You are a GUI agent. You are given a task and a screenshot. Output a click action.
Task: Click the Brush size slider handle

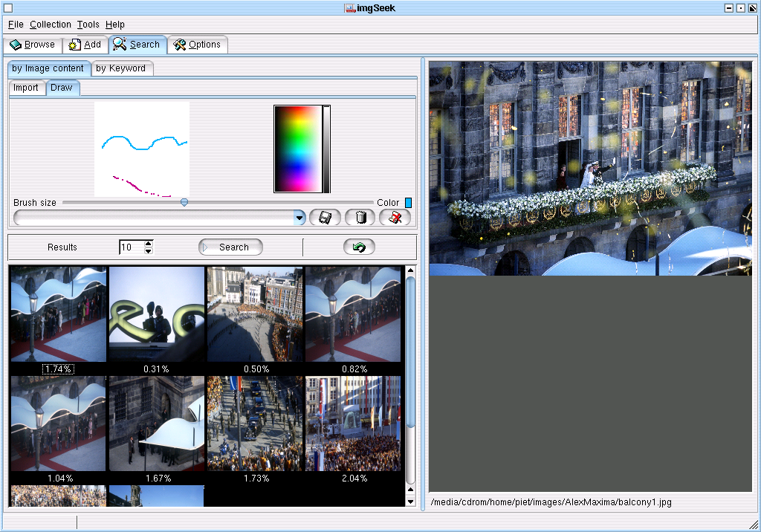tap(184, 202)
